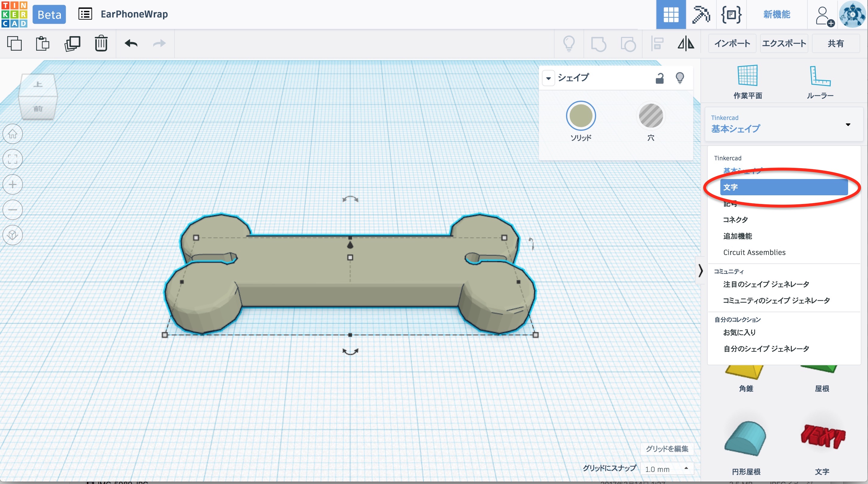The height and width of the screenshot is (484, 868).
Task: Click the Mirror flip tool icon
Action: pyautogui.click(x=686, y=43)
